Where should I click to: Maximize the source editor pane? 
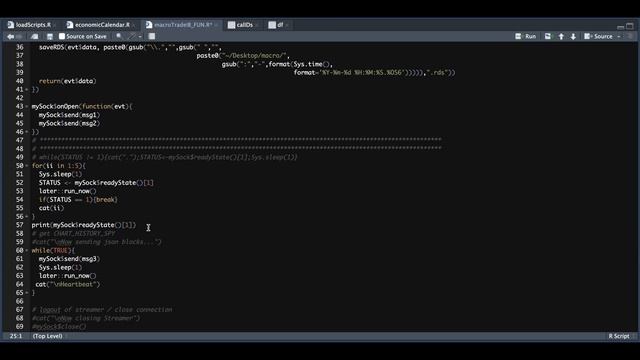[630, 26]
